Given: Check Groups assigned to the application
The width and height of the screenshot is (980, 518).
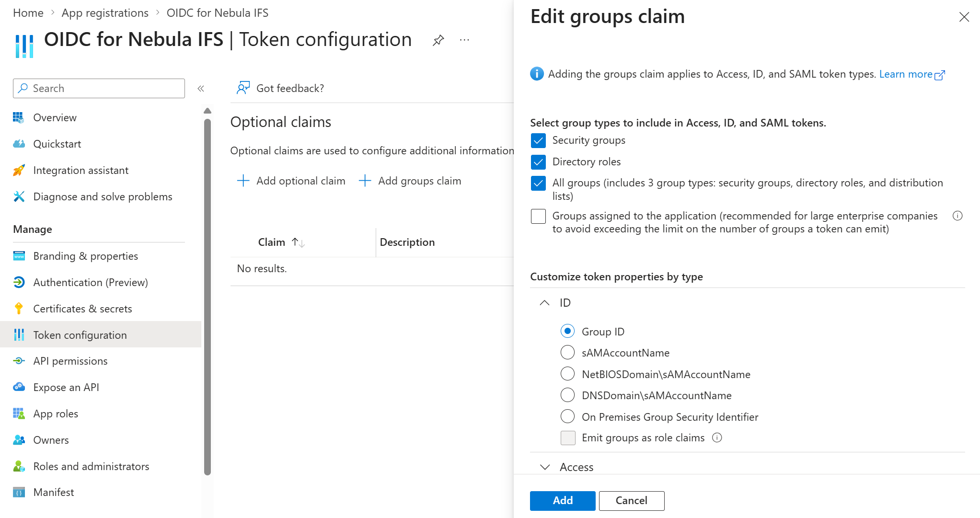Looking at the screenshot, I should click(x=538, y=216).
